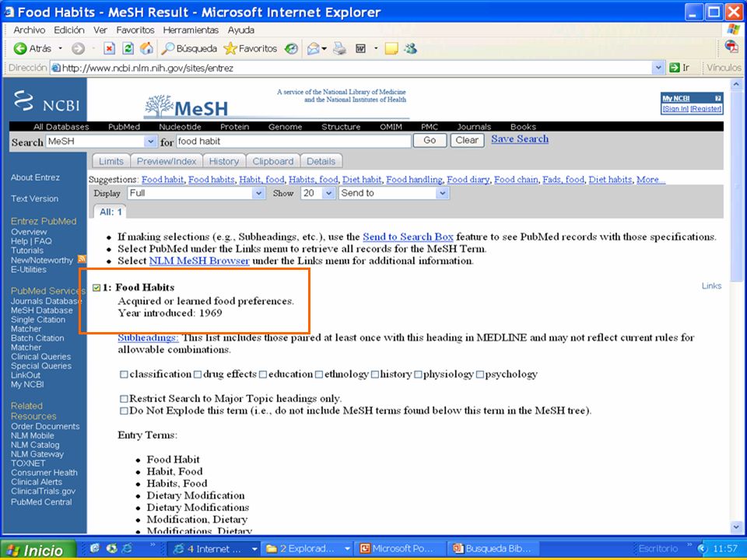Viewport: 747px width, 560px height.
Task: Open the Herramientas menu
Action: pyautogui.click(x=191, y=30)
